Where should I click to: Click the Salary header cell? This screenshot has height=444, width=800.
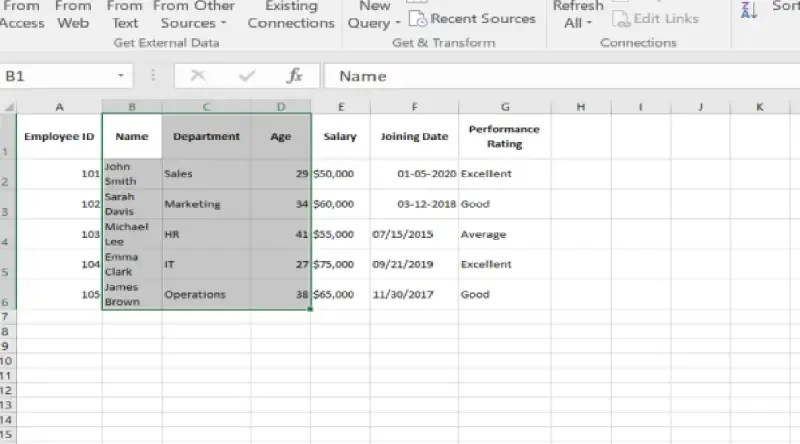coord(341,136)
